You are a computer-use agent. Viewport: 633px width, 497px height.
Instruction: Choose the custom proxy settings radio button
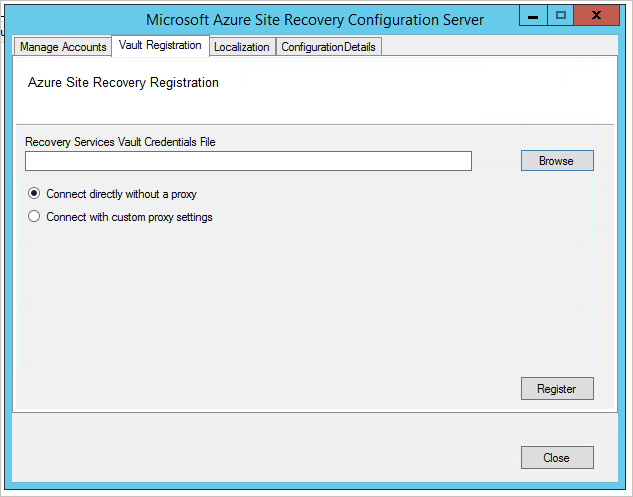[x=34, y=216]
